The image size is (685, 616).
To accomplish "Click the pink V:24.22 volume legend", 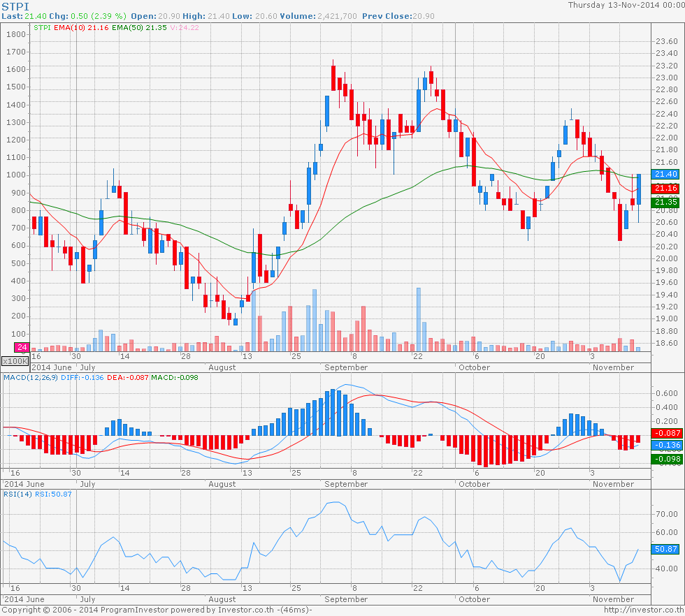I will [x=182, y=28].
